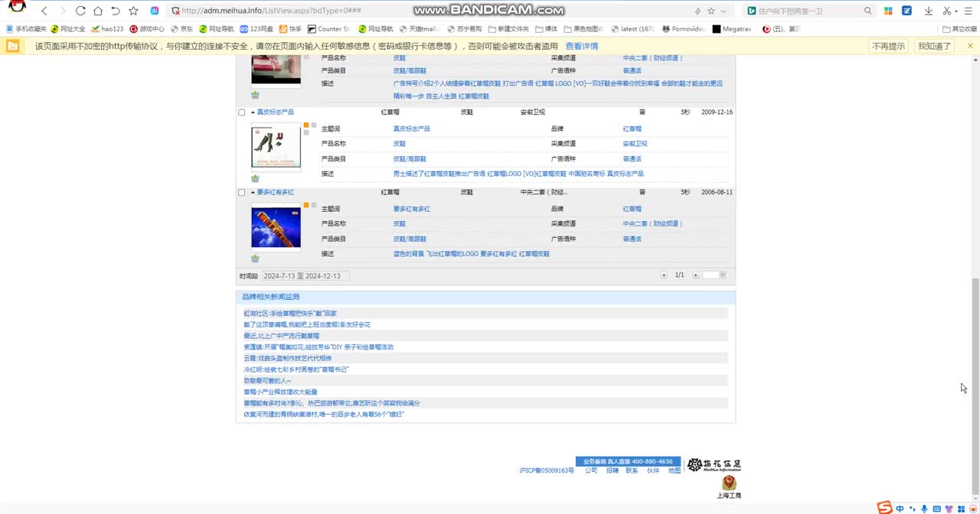Open the Megatrax bookmark

click(x=731, y=29)
